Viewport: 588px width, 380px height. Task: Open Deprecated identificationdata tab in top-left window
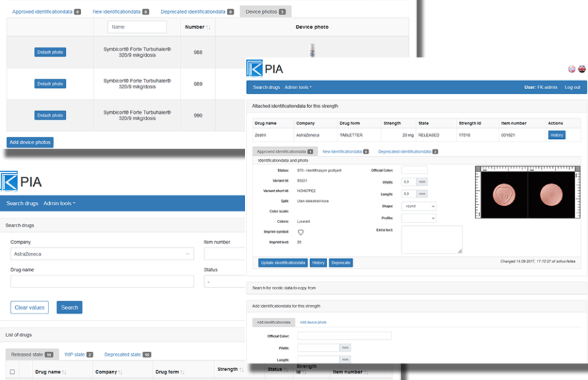[197, 12]
